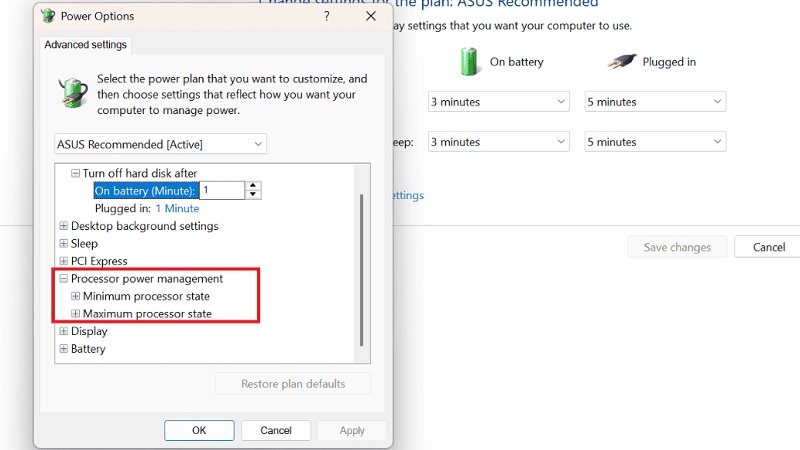This screenshot has height=450, width=800.
Task: Select the On battery (Minute) label
Action: point(145,191)
